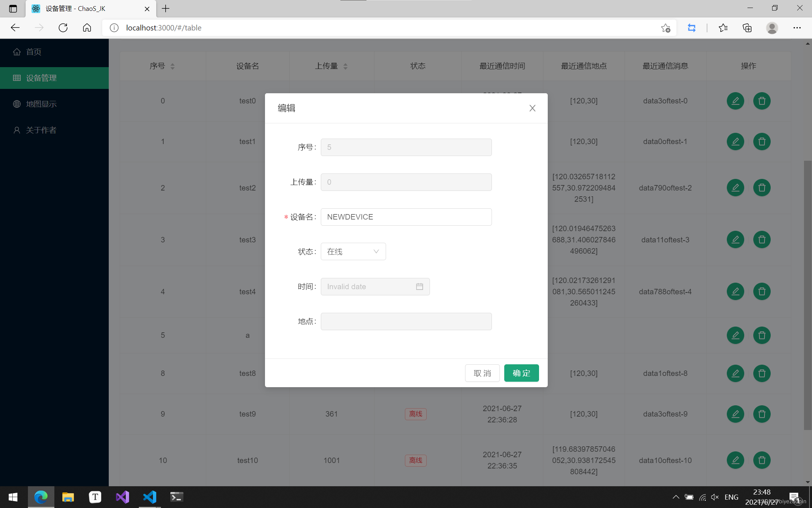Add page to favorites via star icon

point(666,28)
